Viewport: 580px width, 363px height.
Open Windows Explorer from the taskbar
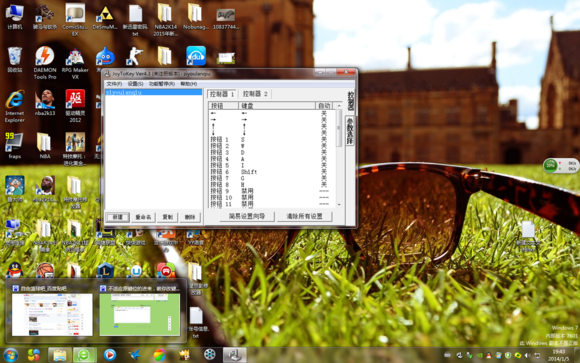coord(60,354)
